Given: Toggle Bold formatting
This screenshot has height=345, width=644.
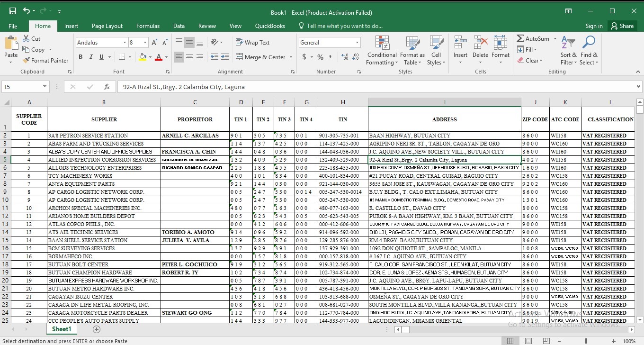Looking at the screenshot, I should click(80, 57).
